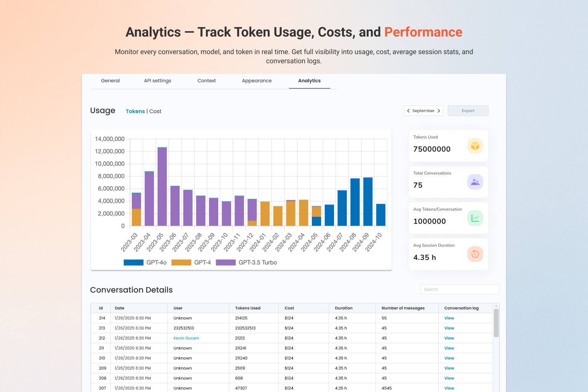Image resolution: width=588 pixels, height=392 pixels.
Task: Switch usage view to Cost
Action: pos(155,111)
